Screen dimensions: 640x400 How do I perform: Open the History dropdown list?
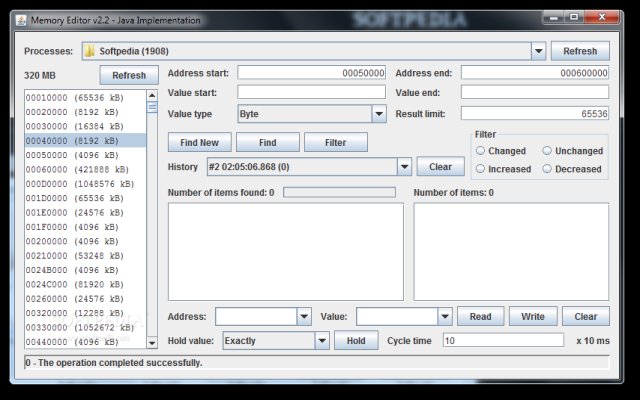(x=404, y=167)
